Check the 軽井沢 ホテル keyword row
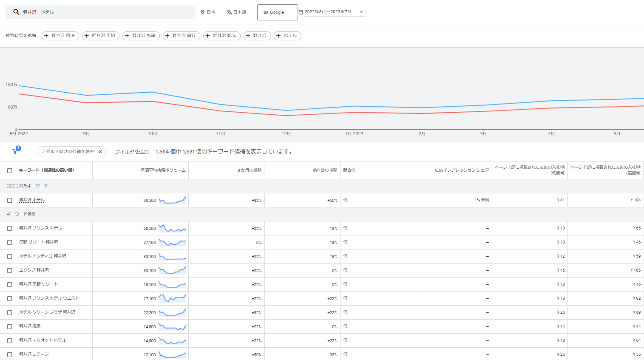This screenshot has width=644, height=360. (x=9, y=200)
